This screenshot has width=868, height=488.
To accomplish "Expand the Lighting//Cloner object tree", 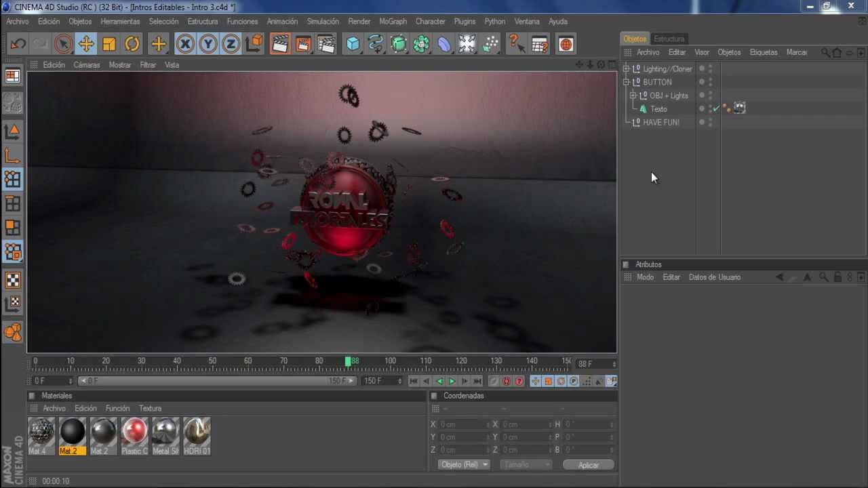I will pos(627,68).
